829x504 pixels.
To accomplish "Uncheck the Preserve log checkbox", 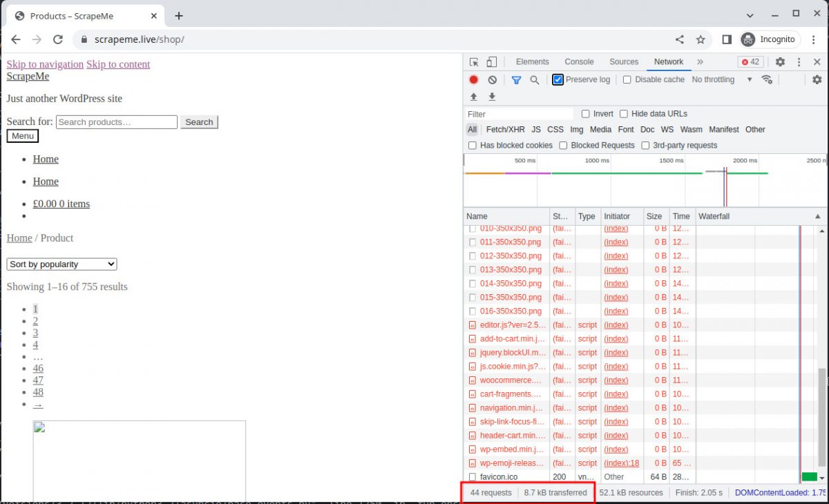I will pyautogui.click(x=558, y=80).
